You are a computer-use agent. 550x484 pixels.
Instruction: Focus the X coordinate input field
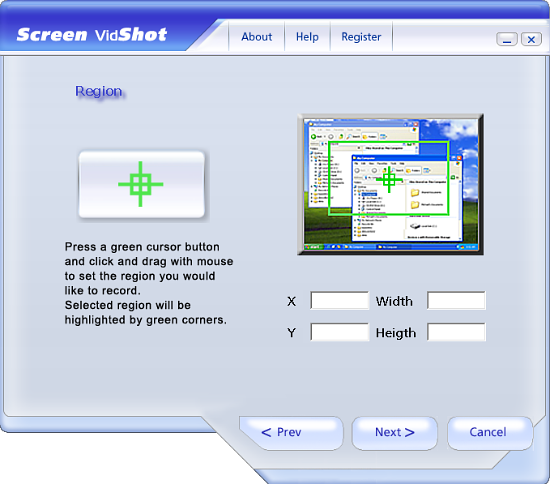[x=340, y=301]
